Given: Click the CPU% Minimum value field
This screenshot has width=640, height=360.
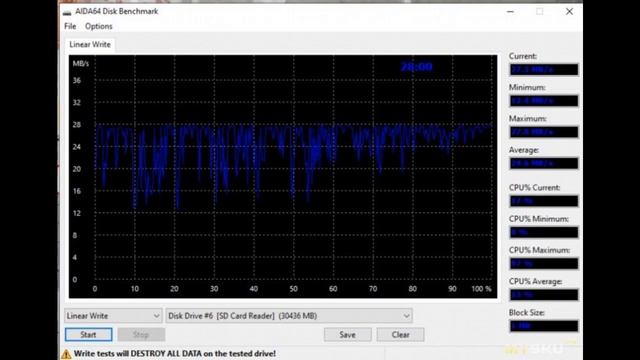Looking at the screenshot, I should click(544, 232).
